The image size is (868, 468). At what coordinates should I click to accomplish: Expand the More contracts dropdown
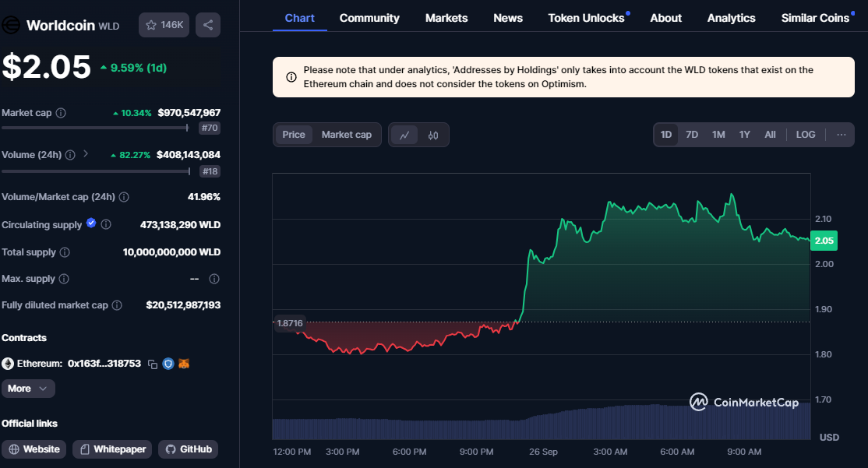point(28,389)
